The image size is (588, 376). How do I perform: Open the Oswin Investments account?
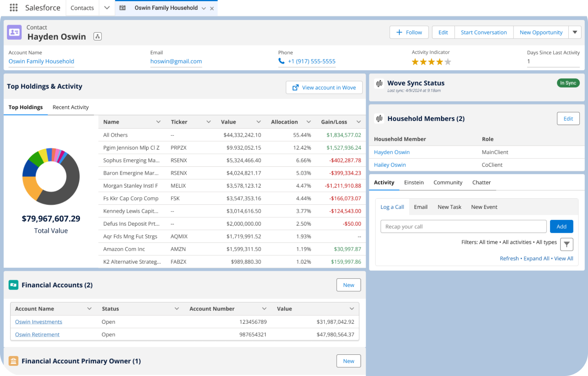point(38,322)
